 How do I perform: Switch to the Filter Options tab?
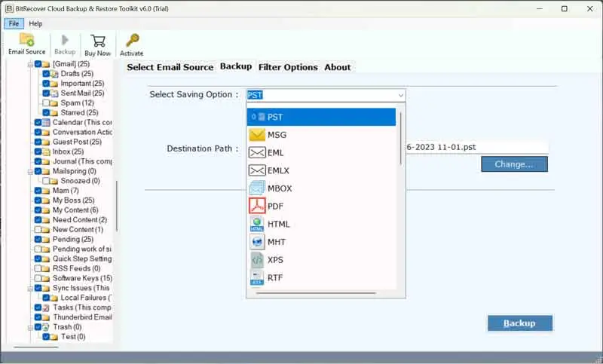tap(288, 67)
